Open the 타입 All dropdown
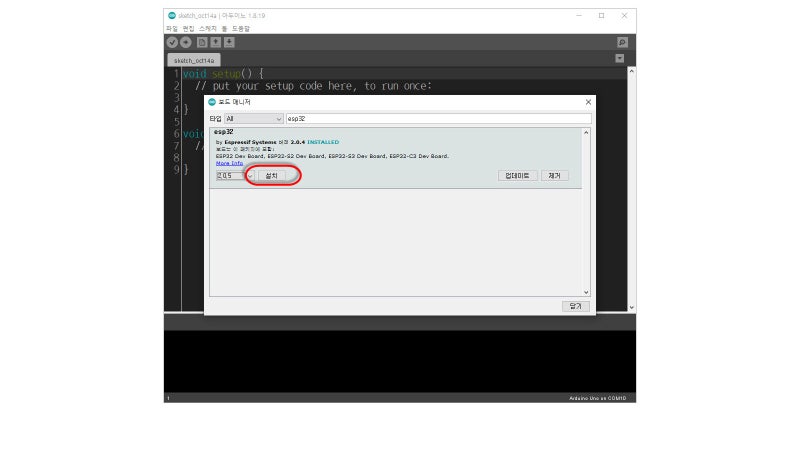 coord(254,119)
